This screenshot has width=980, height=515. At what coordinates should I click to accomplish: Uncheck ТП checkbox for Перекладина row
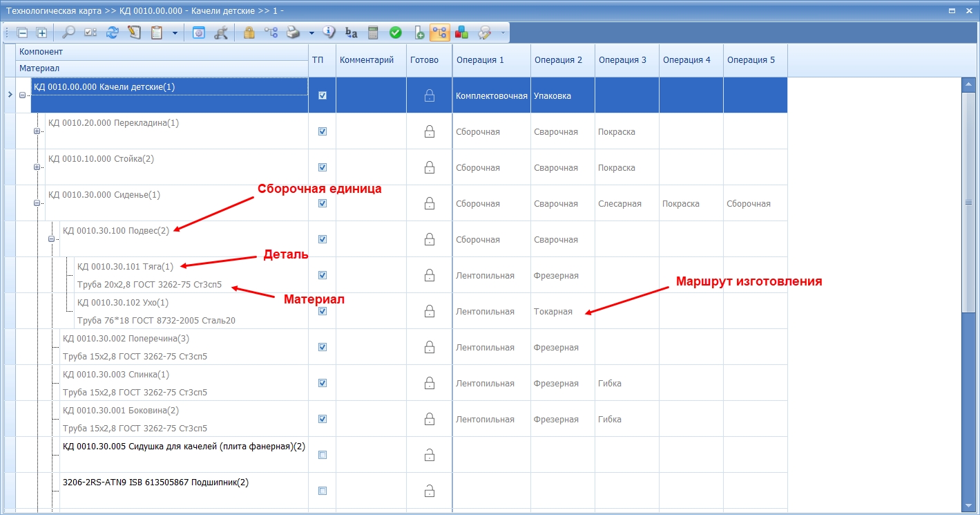[x=323, y=131]
